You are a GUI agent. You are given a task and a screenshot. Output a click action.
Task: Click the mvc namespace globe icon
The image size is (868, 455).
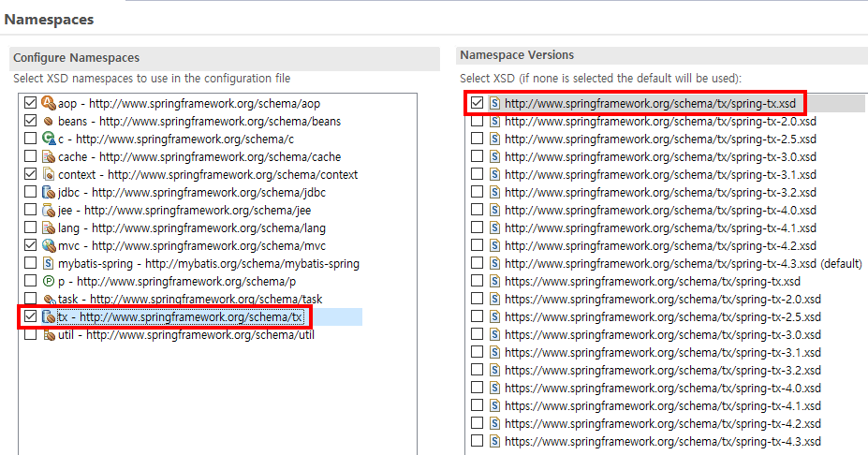click(49, 245)
